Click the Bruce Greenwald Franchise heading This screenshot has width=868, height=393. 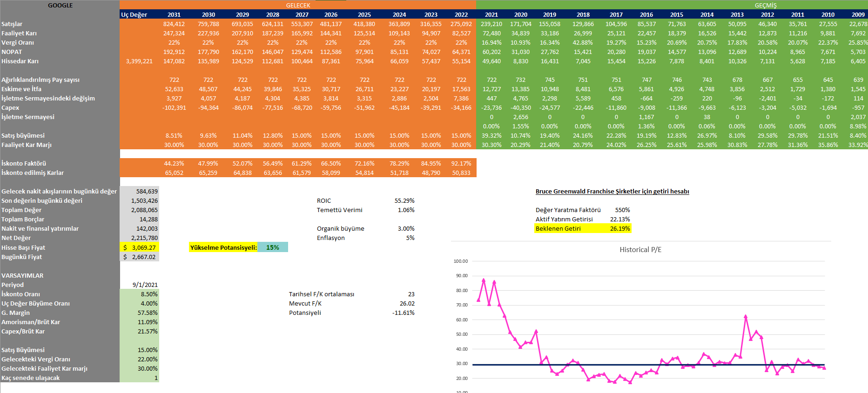pyautogui.click(x=612, y=191)
